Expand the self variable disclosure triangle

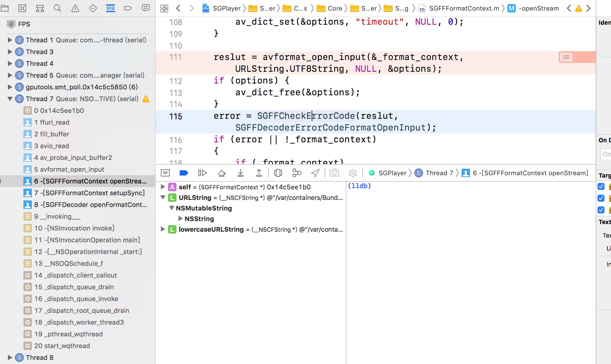tap(163, 187)
